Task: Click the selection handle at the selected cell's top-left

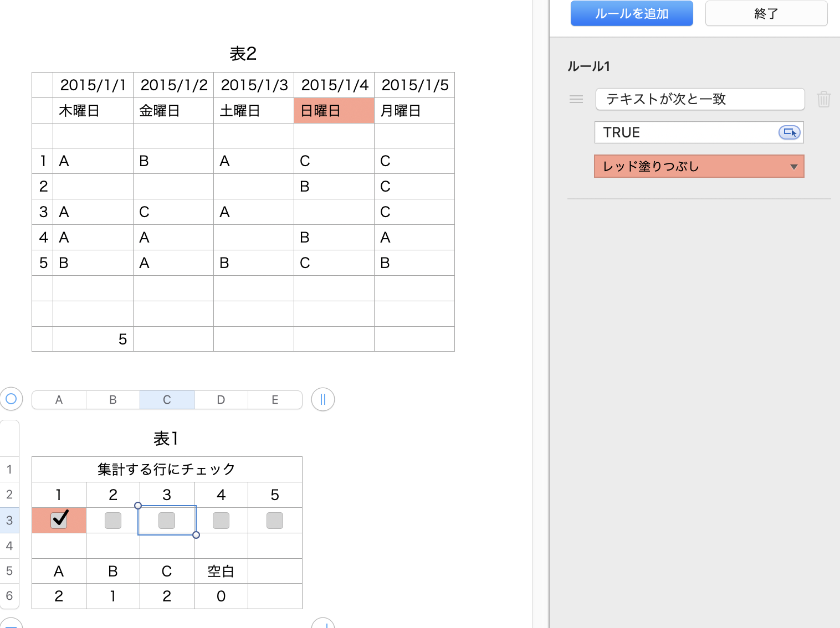Action: [x=138, y=506]
